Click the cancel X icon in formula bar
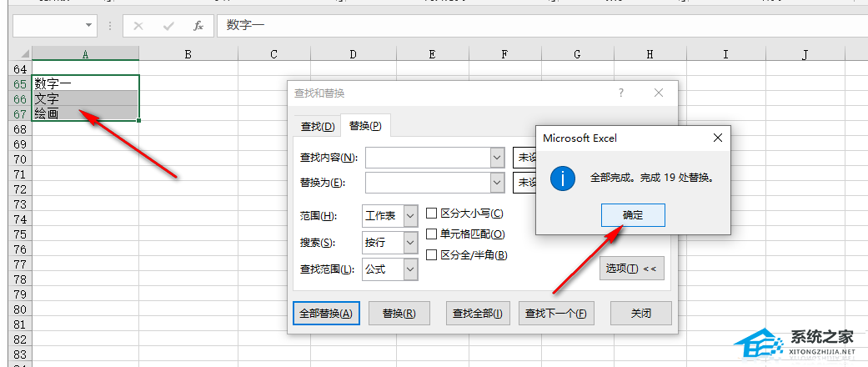The width and height of the screenshot is (868, 367). pyautogui.click(x=138, y=26)
